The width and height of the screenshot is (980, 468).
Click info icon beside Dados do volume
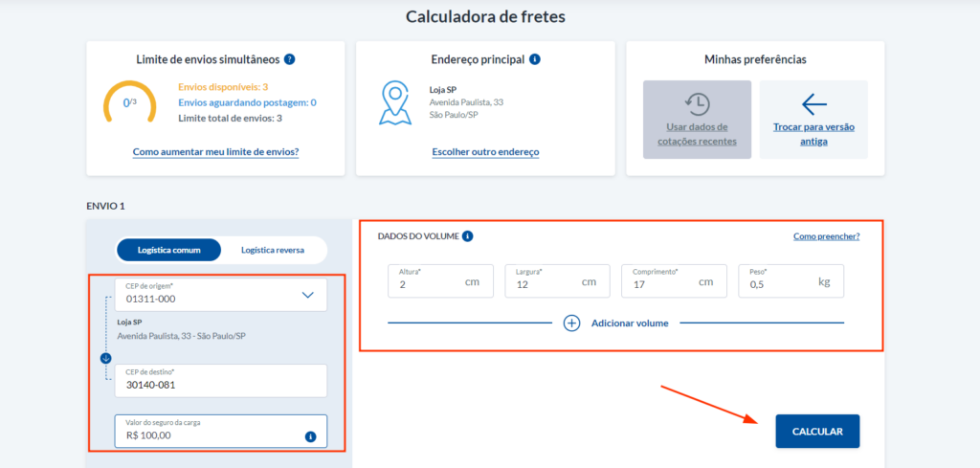coord(467,236)
